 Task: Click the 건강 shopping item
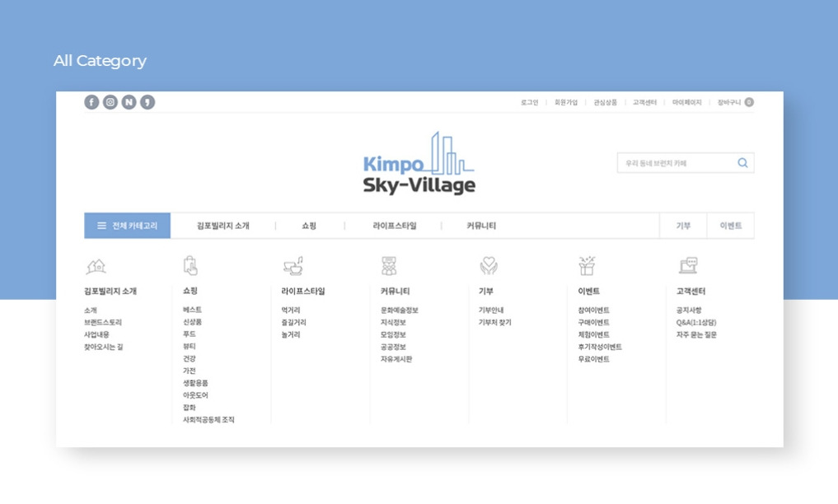coord(190,359)
